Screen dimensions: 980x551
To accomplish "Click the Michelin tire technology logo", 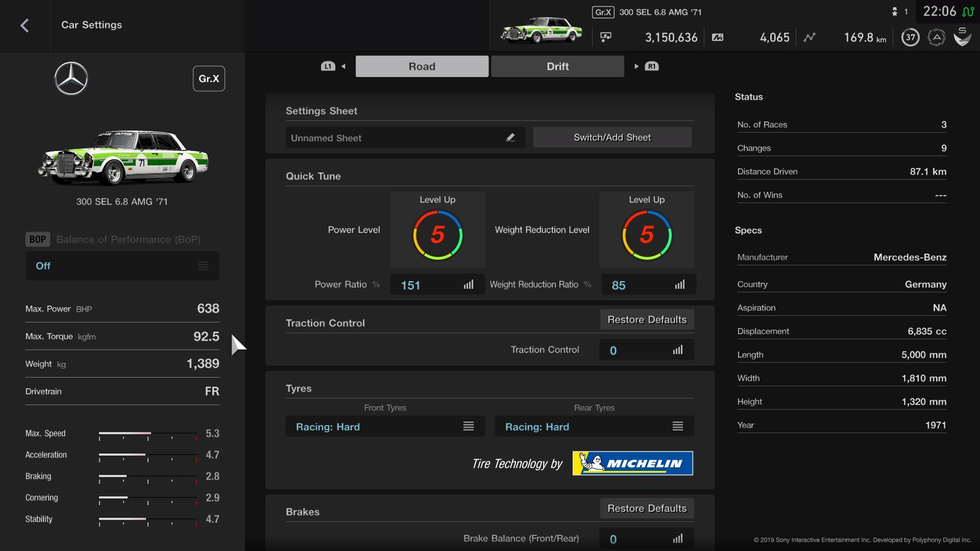I will pos(633,463).
